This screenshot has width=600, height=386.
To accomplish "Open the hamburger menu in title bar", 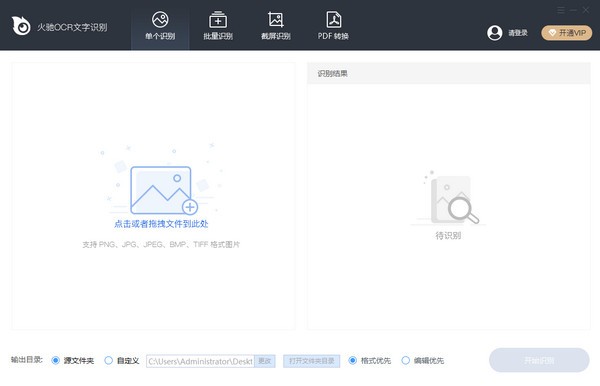I will (561, 10).
